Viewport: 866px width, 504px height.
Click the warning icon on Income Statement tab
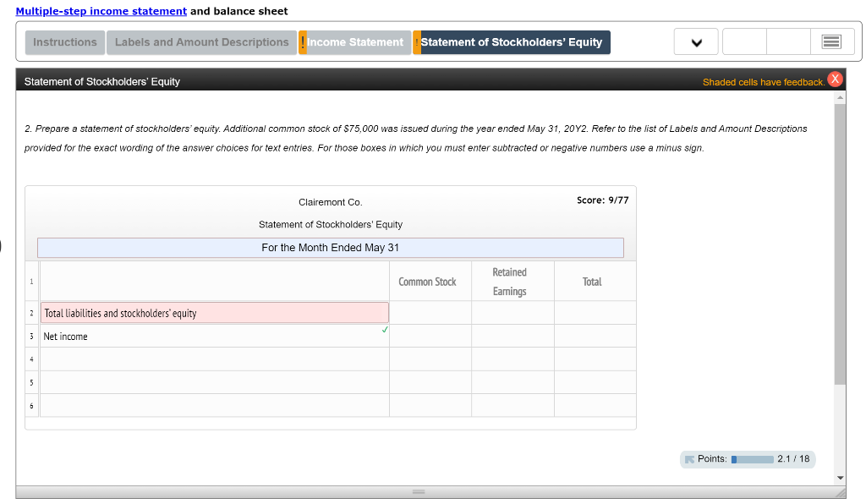coord(303,42)
